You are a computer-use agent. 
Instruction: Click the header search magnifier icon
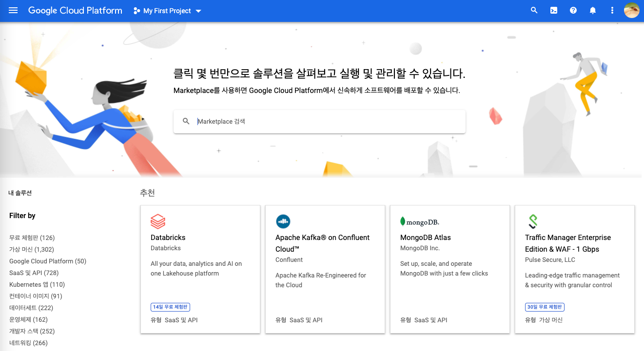click(534, 10)
